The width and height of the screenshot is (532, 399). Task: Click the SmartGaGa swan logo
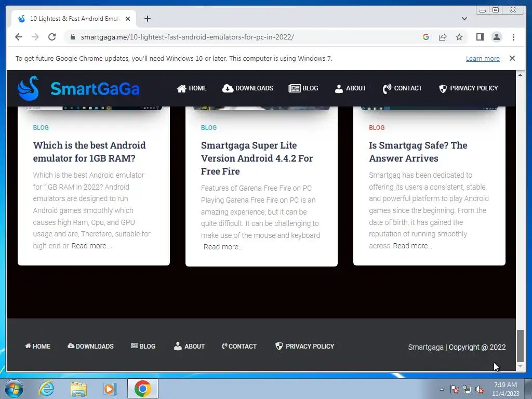pyautogui.click(x=29, y=88)
